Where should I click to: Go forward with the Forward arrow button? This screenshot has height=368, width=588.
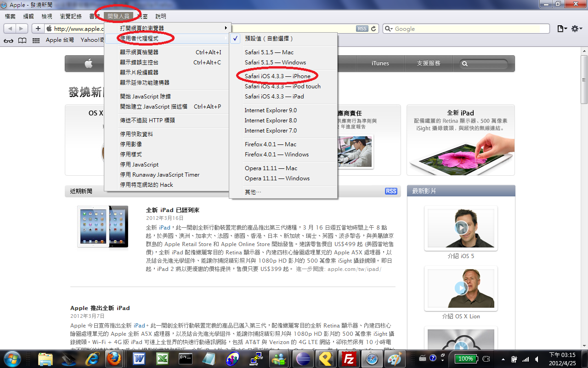(22, 29)
